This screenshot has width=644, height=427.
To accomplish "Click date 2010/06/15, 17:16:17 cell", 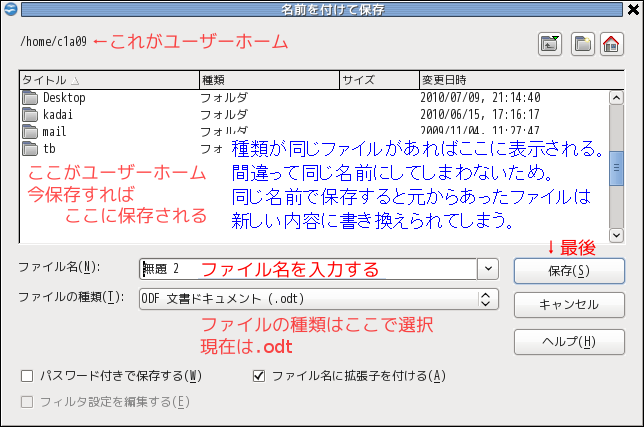I will coord(480,115).
